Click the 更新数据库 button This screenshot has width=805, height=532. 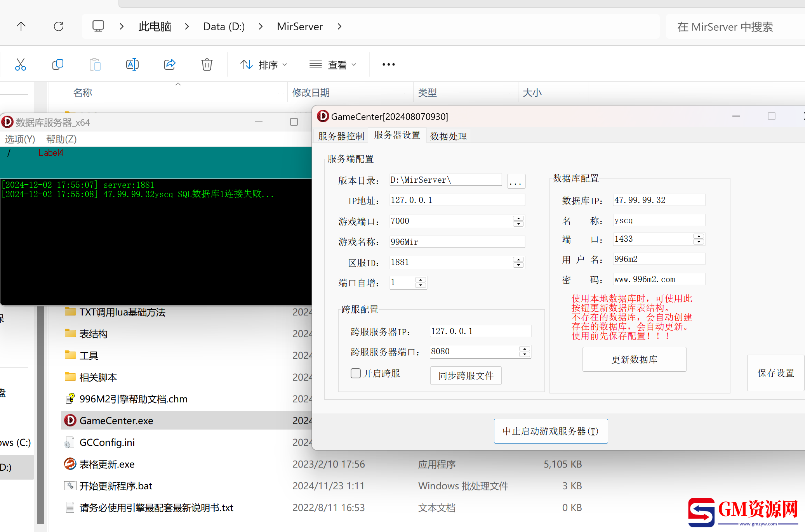(x=634, y=359)
